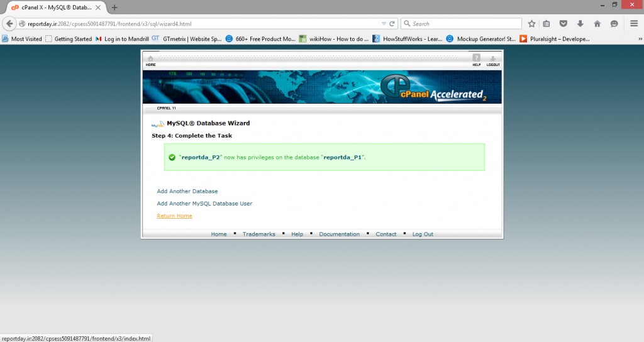Open the Firefox hamburger menu
Viewport: 644px width, 342px height.
click(634, 23)
